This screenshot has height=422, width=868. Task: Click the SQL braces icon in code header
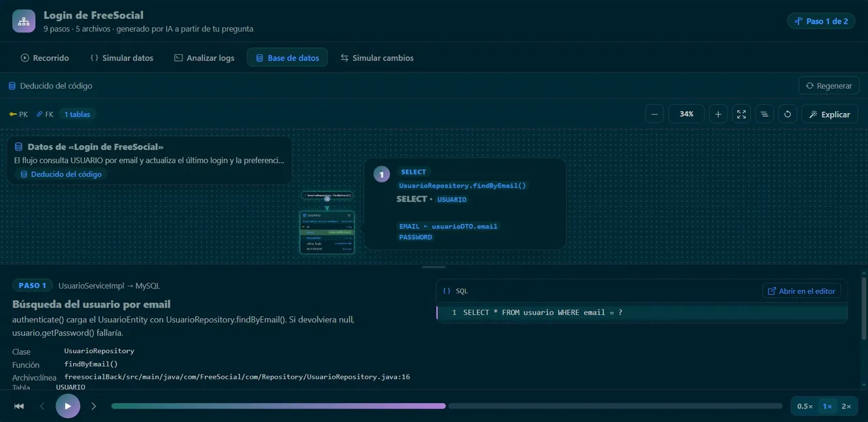click(446, 291)
